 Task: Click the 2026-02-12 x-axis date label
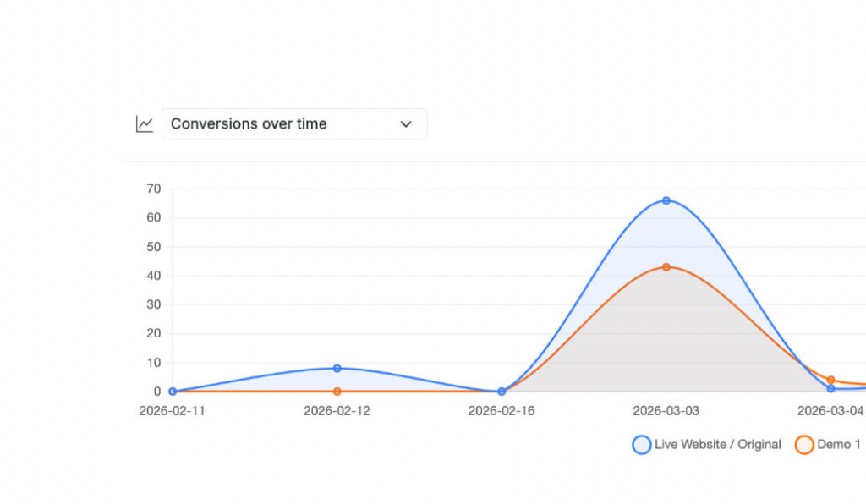point(337,412)
